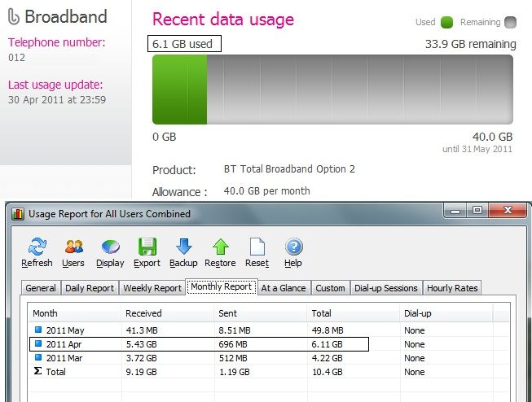Viewport: 532px width, 402px height.
Task: Open the Daily Report tab
Action: click(x=90, y=288)
